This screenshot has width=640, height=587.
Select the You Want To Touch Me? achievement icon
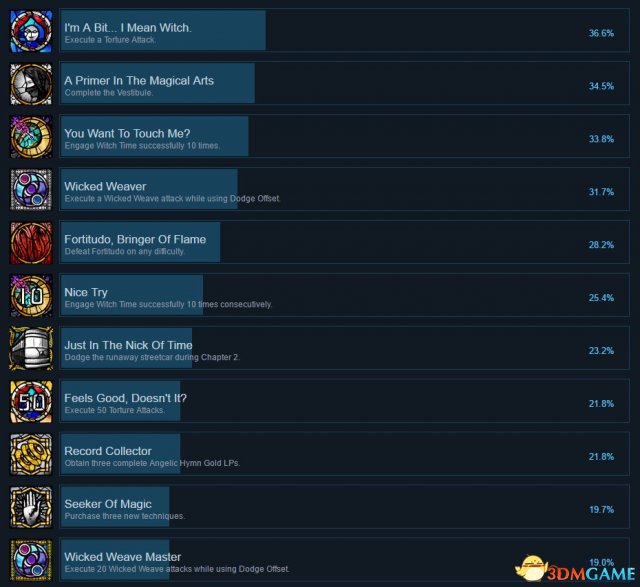click(31, 137)
